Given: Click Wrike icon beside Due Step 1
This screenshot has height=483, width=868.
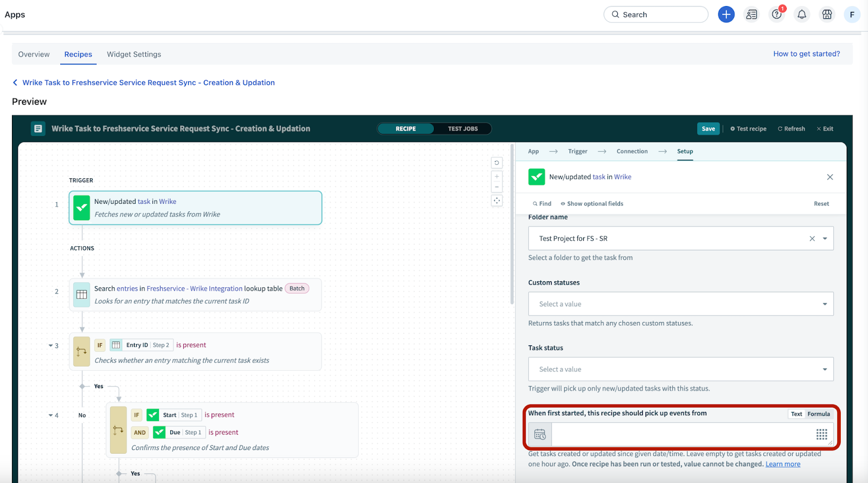Looking at the screenshot, I should point(159,433).
